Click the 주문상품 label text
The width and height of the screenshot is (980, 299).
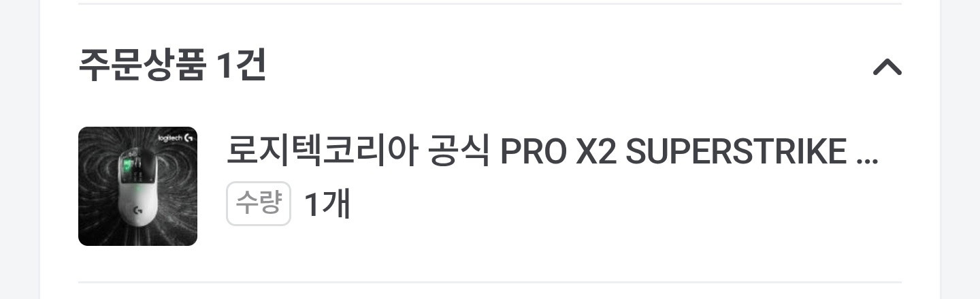(x=142, y=66)
